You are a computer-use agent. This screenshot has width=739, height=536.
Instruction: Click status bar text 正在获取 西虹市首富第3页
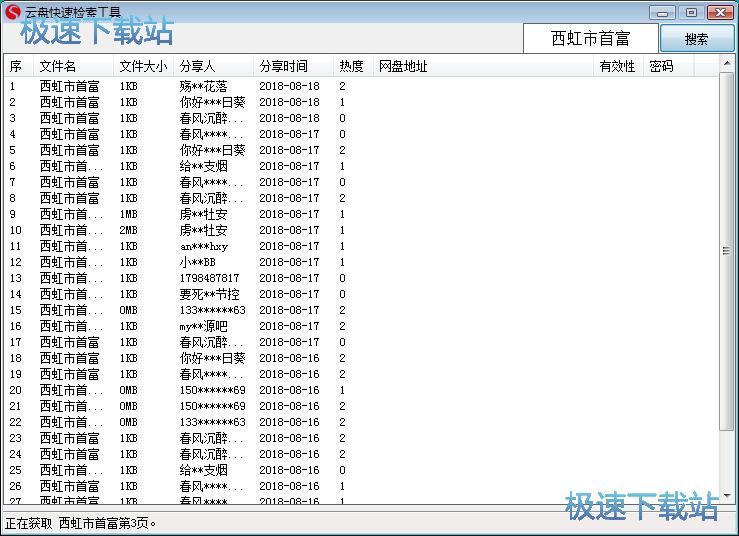pyautogui.click(x=80, y=523)
